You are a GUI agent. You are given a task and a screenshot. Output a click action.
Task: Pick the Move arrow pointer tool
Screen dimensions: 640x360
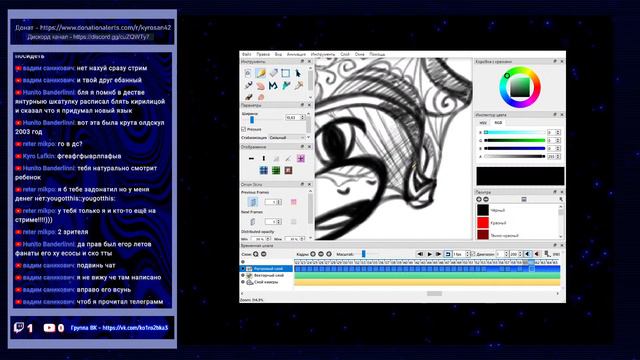click(298, 73)
